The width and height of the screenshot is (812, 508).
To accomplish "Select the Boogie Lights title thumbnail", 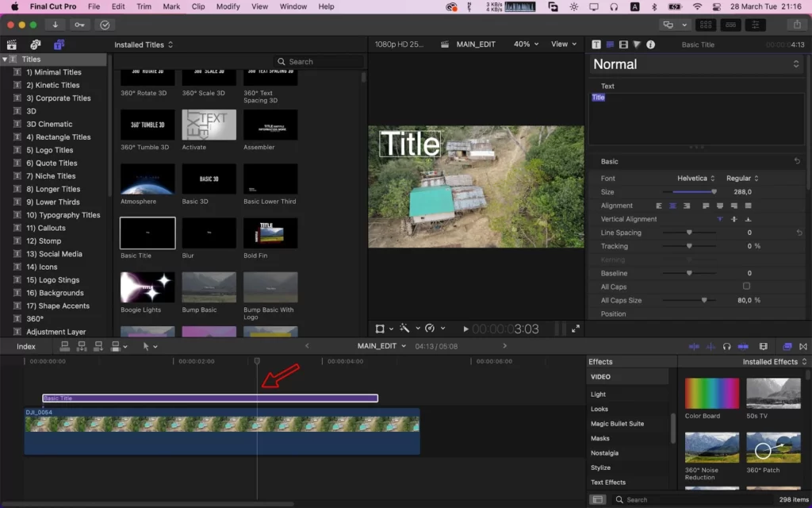I will pos(147,287).
